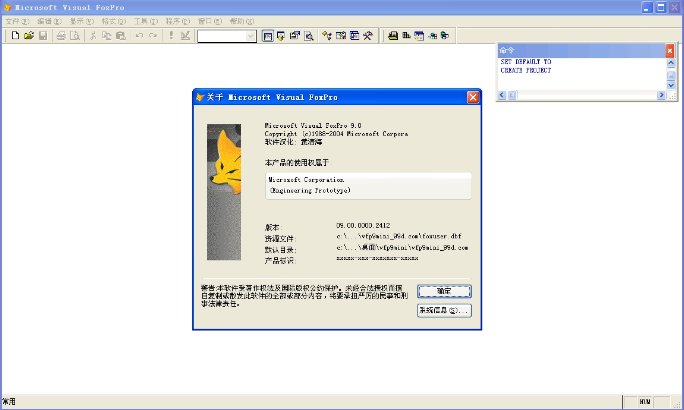Click the Redo arrow toolbar icon
The height and width of the screenshot is (410, 684).
(x=153, y=36)
